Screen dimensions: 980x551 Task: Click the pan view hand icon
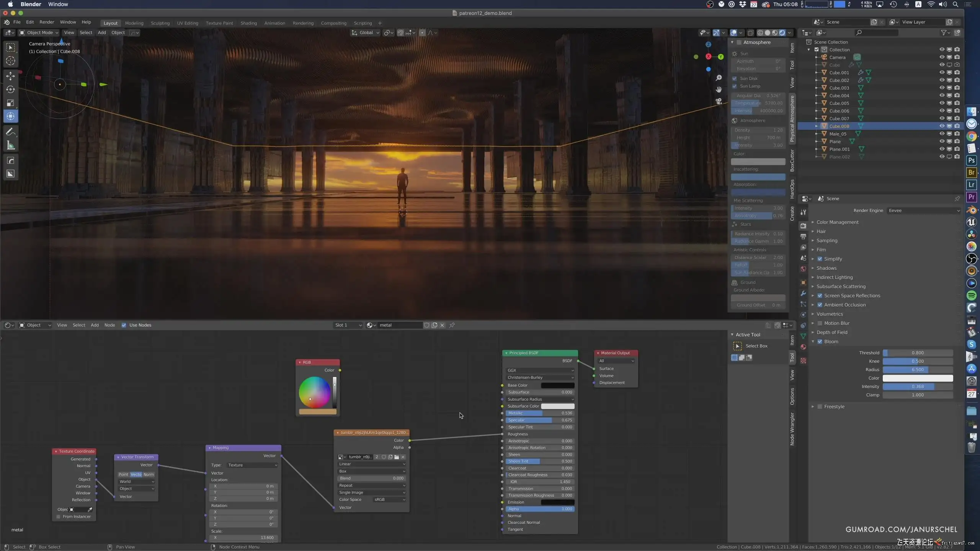click(719, 90)
